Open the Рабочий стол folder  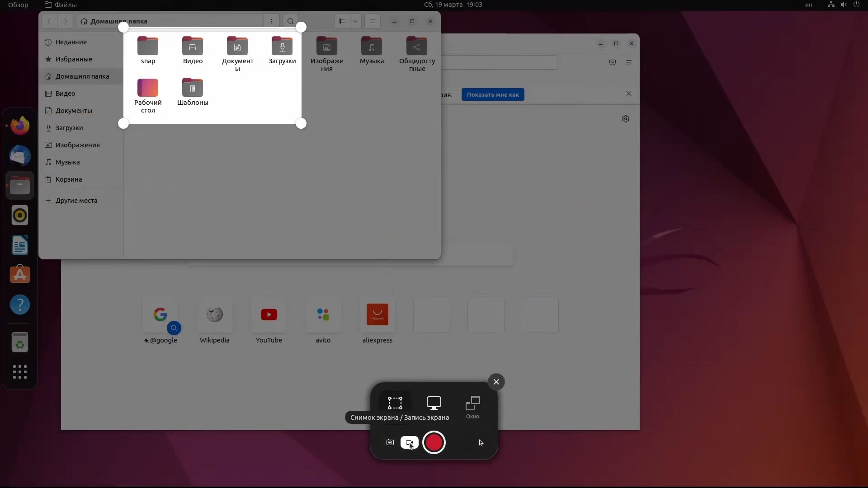148,96
